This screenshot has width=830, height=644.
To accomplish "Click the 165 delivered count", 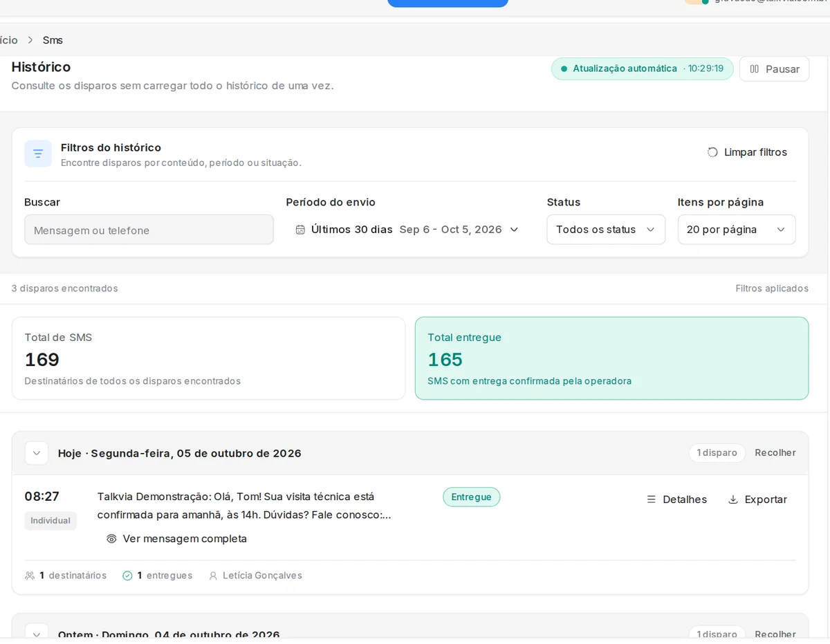I will coord(445,360).
